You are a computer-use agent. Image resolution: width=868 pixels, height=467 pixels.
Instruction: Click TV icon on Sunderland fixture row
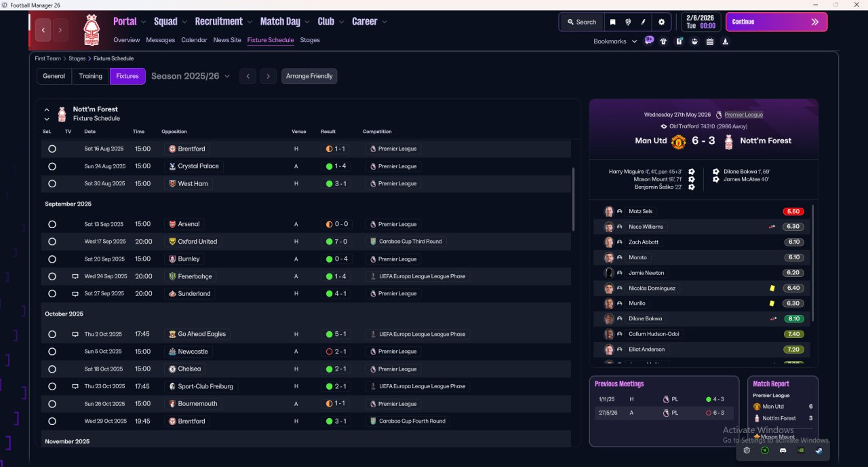(x=75, y=294)
